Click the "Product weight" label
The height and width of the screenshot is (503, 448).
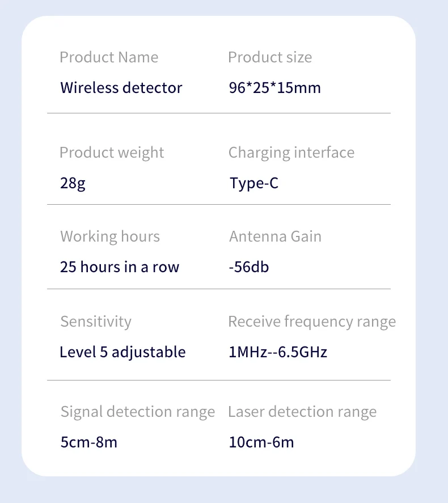coord(112,153)
